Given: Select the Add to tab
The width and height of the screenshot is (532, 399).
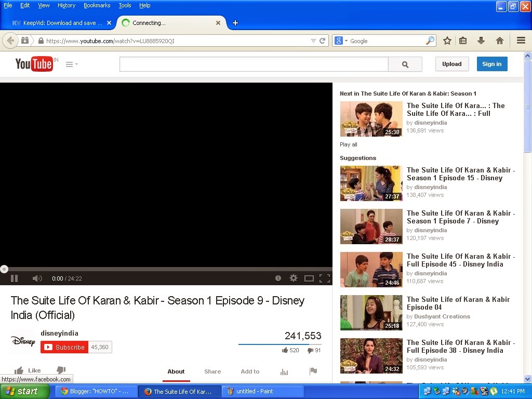Looking at the screenshot, I should pyautogui.click(x=250, y=371).
